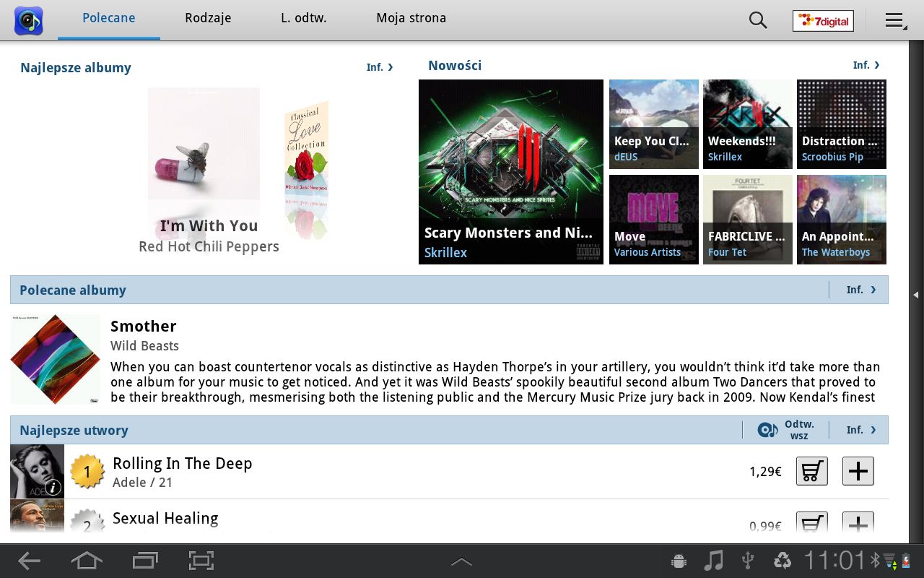Open Distraction album by Scroobius Pip
Image resolution: width=924 pixels, height=578 pixels.
pos(842,124)
